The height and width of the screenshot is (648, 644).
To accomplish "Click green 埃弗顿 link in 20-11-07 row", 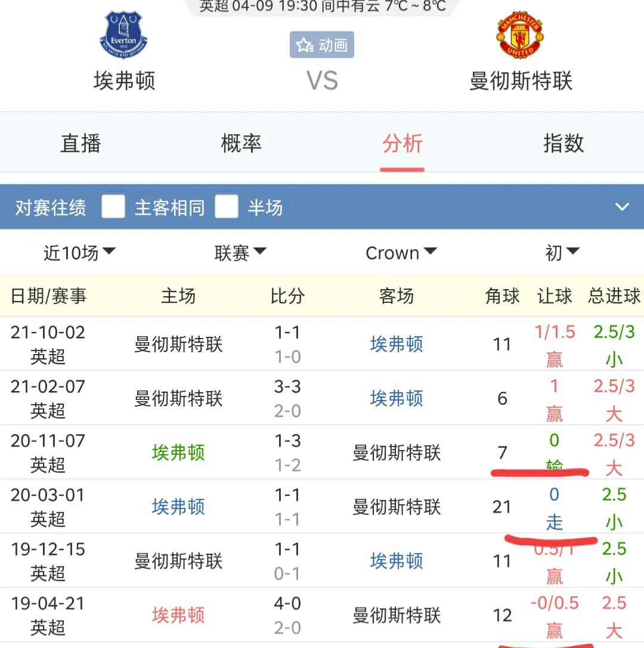I will pos(178,452).
